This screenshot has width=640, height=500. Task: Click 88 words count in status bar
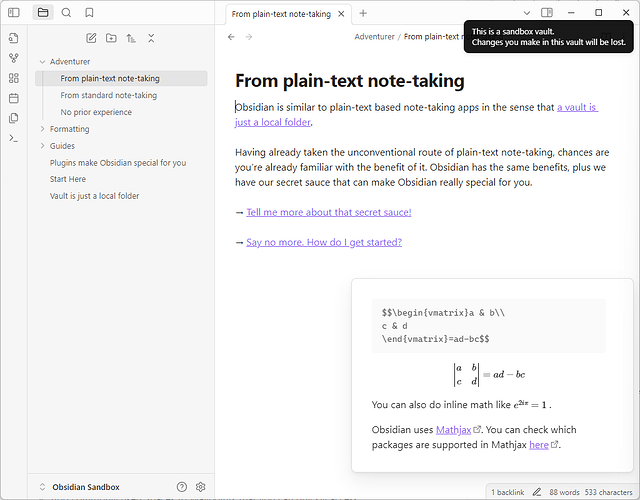point(564,492)
